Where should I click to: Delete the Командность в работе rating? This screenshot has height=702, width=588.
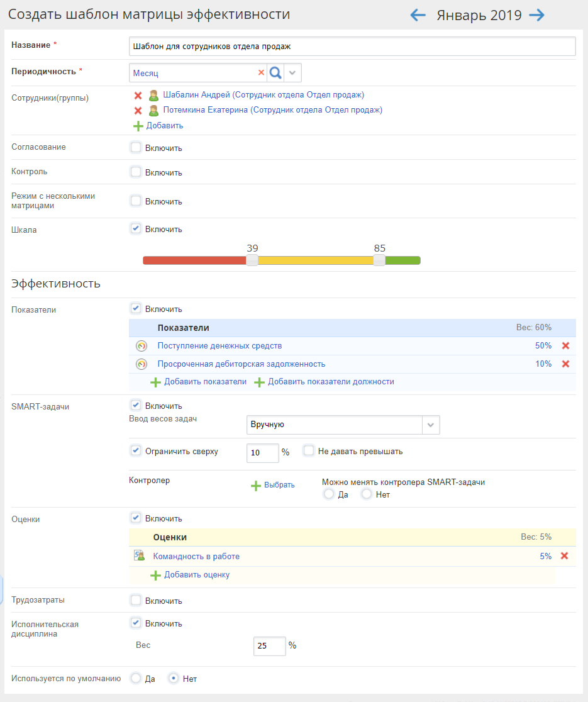tap(564, 556)
